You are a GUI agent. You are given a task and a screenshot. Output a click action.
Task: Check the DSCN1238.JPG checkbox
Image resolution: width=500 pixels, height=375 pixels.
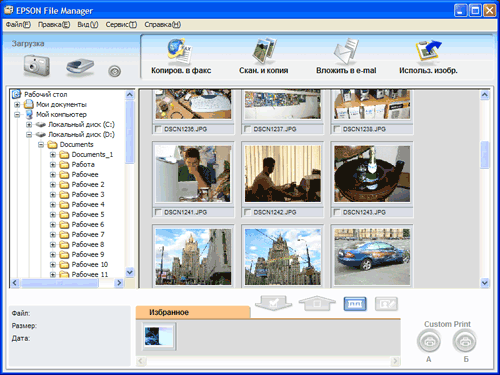[337, 129]
